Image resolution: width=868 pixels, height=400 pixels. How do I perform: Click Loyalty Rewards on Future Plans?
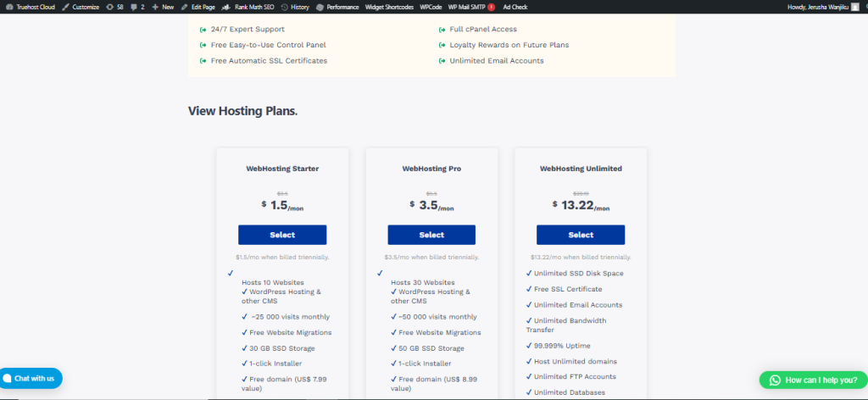point(509,45)
